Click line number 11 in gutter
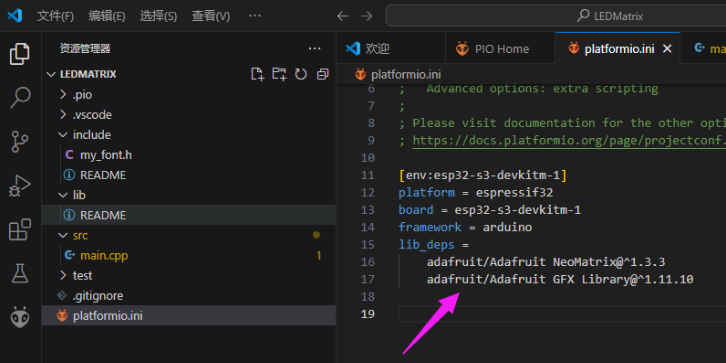 [x=368, y=175]
